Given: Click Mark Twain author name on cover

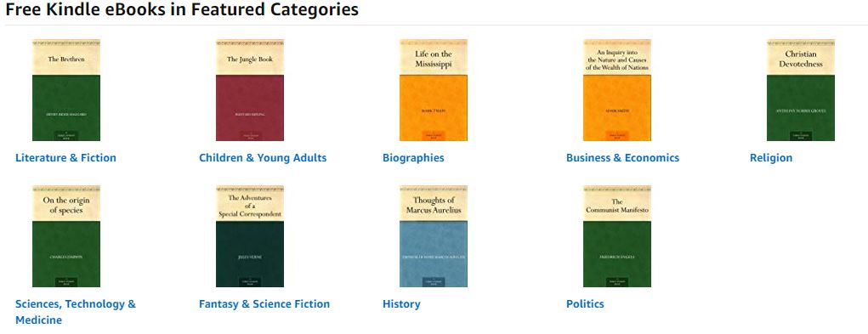Looking at the screenshot, I should (x=434, y=111).
